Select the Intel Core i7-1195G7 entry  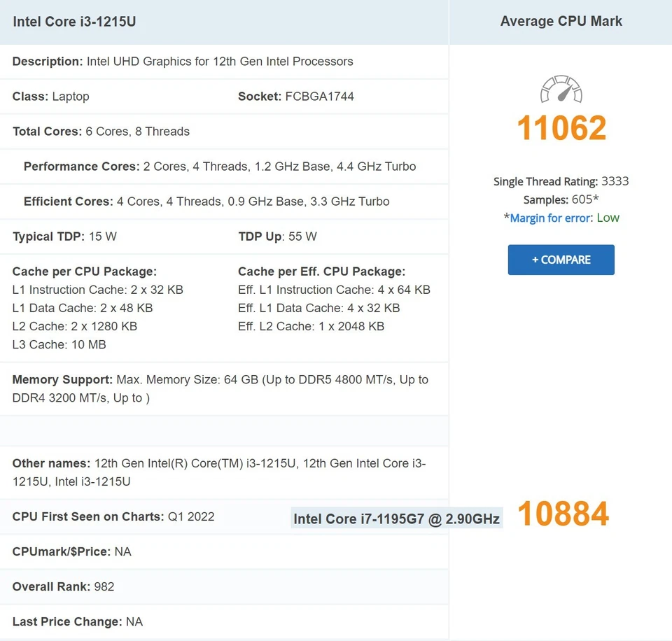click(x=396, y=518)
